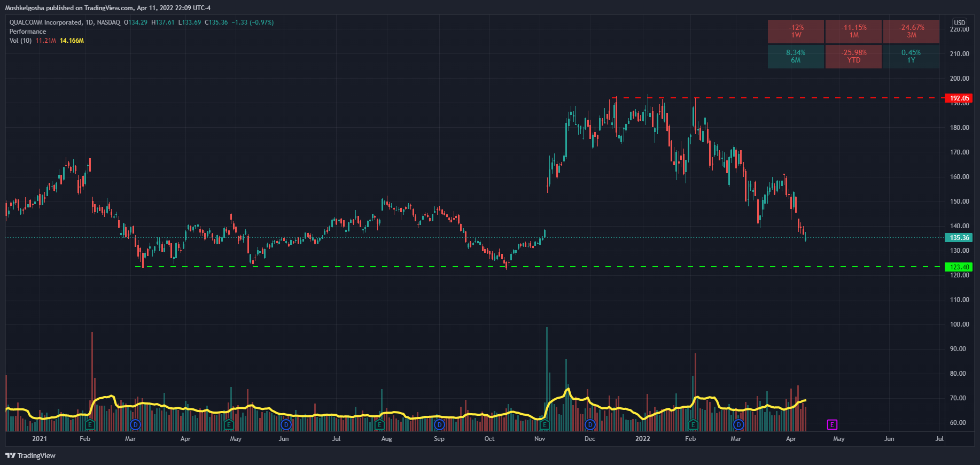980x465 pixels.
Task: Click the 110.00 price scale label
Action: point(960,299)
